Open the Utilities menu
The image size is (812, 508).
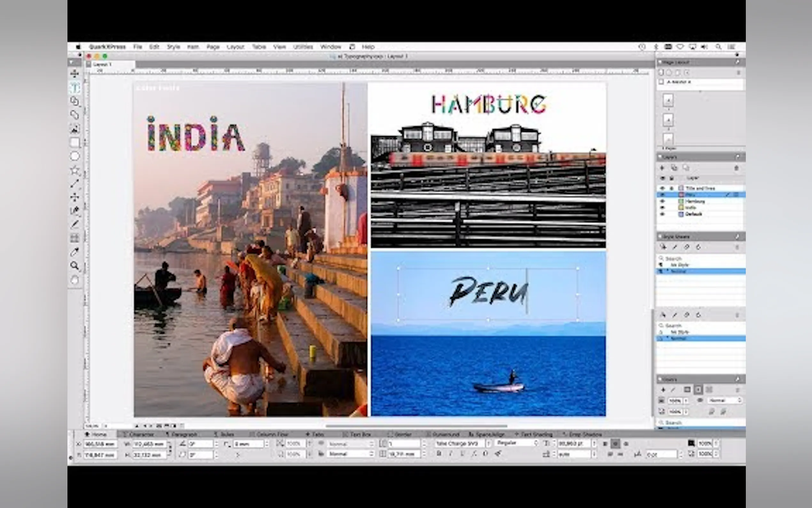(x=303, y=47)
